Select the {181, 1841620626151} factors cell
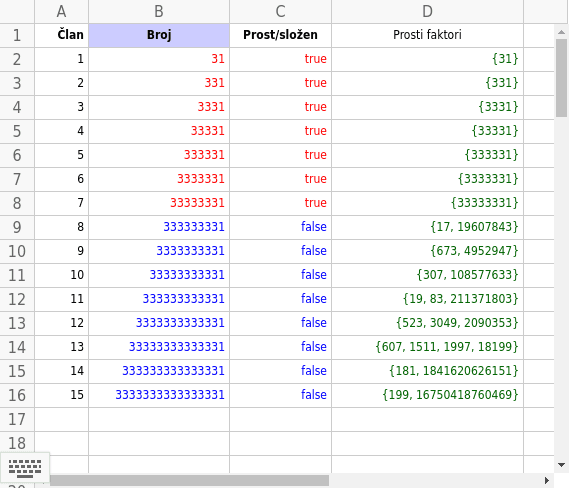Viewport: 571px width, 490px height. point(428,372)
